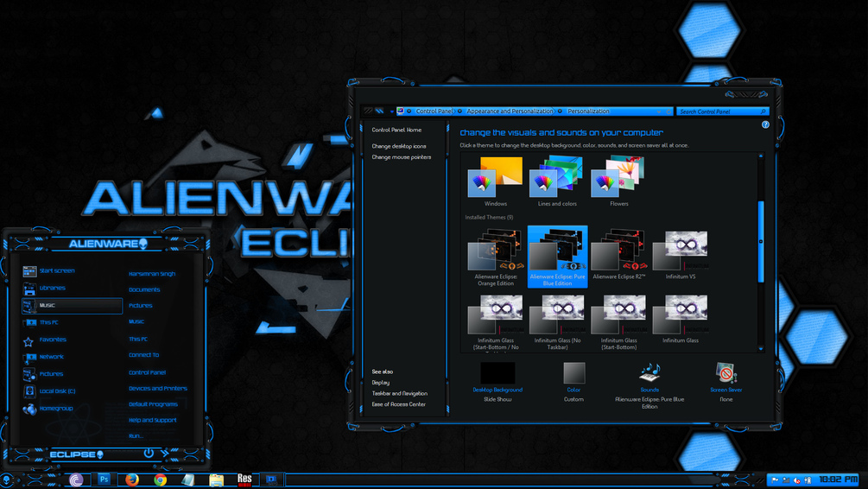The height and width of the screenshot is (489, 868).
Task: Open Display under See also
Action: point(380,383)
